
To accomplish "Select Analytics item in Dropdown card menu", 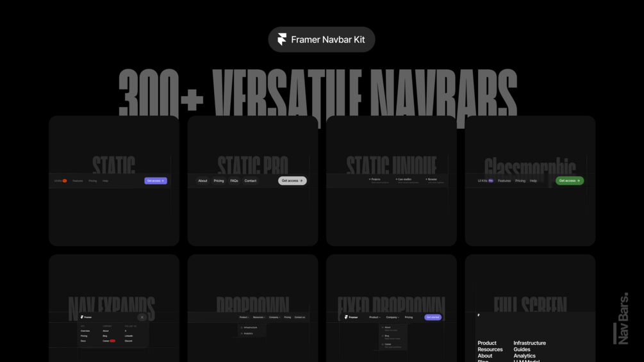I will tap(247, 333).
